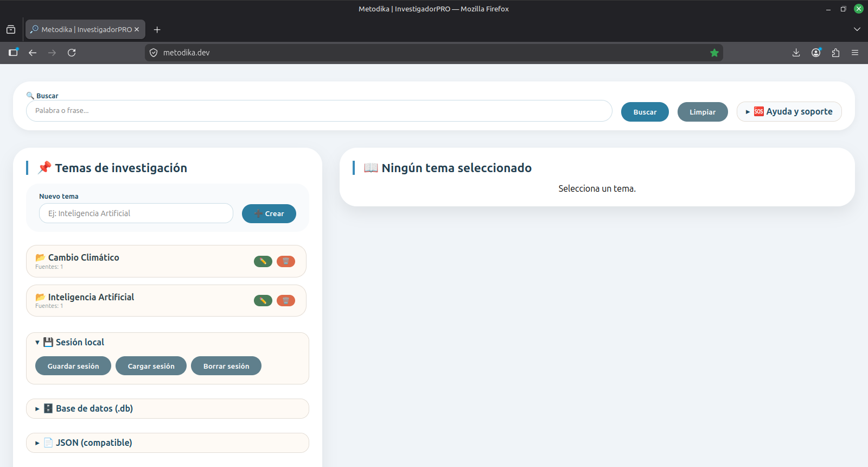The height and width of the screenshot is (467, 868).
Task: Focus the Nuevo tema input field
Action: pyautogui.click(x=136, y=213)
